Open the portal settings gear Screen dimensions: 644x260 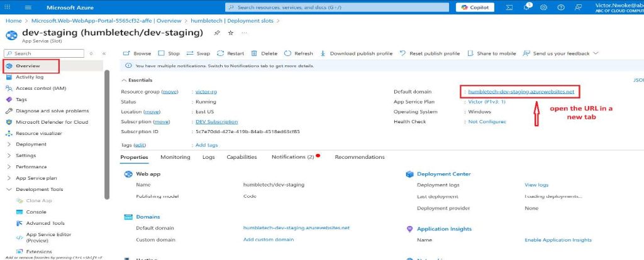(x=544, y=8)
